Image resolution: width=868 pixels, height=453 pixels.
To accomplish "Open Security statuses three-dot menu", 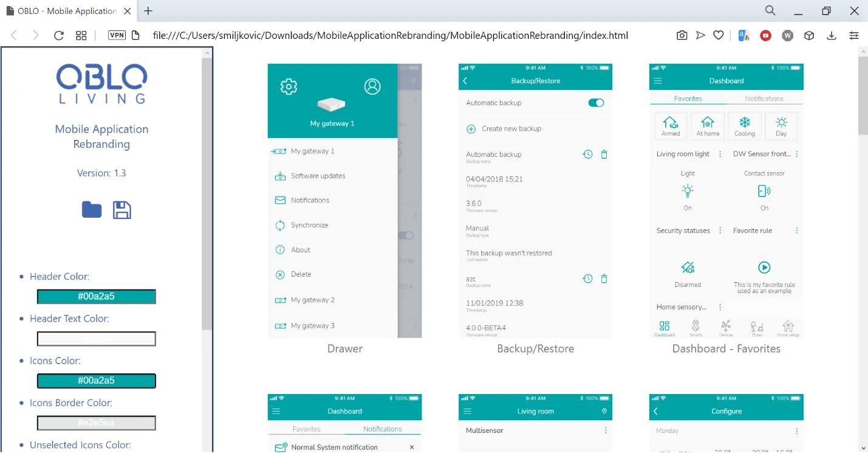I will pos(720,231).
